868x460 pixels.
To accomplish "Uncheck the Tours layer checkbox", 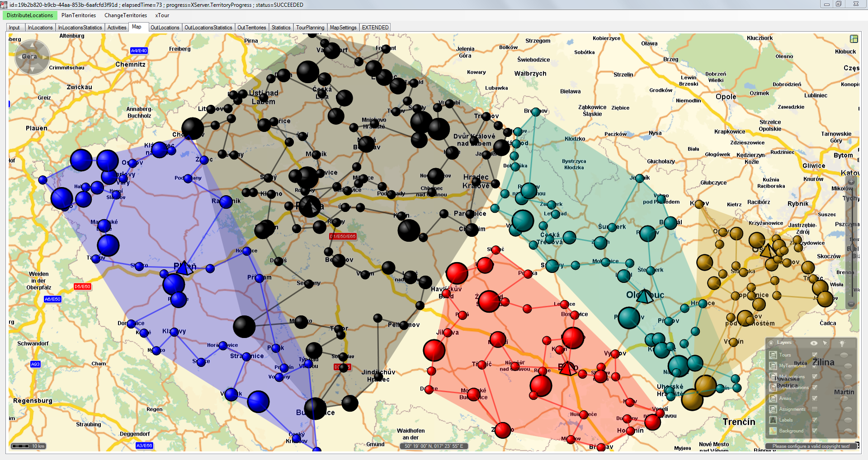I will coord(815,355).
